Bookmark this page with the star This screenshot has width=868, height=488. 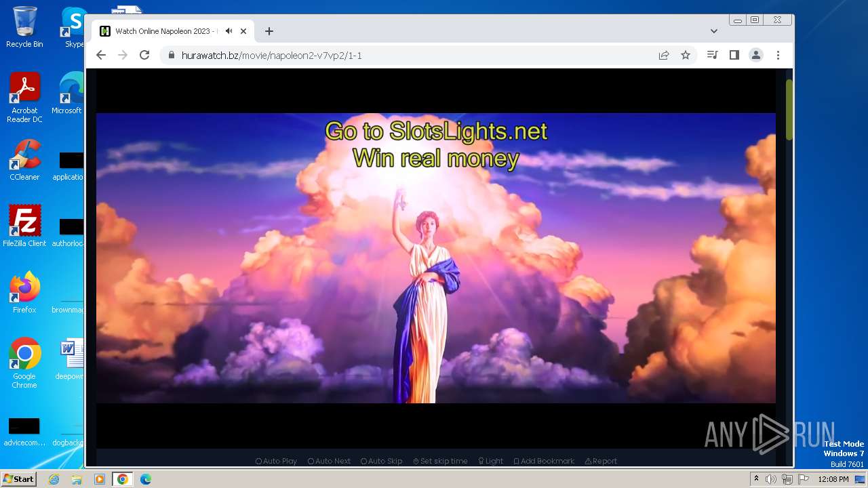point(686,56)
